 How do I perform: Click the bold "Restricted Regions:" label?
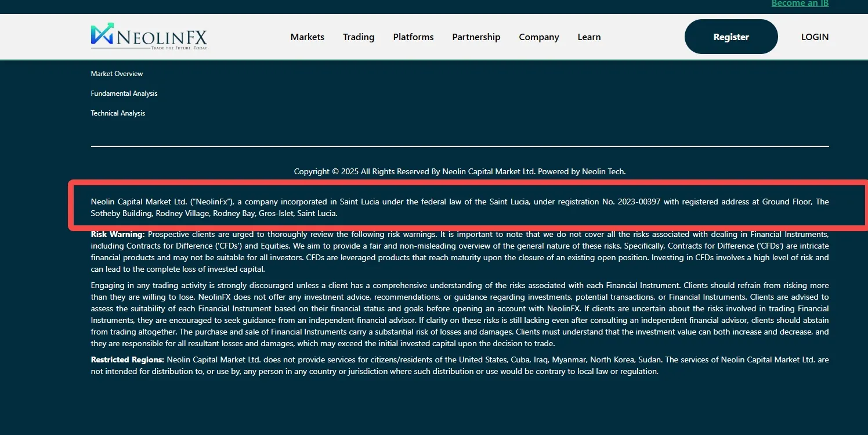(128, 359)
